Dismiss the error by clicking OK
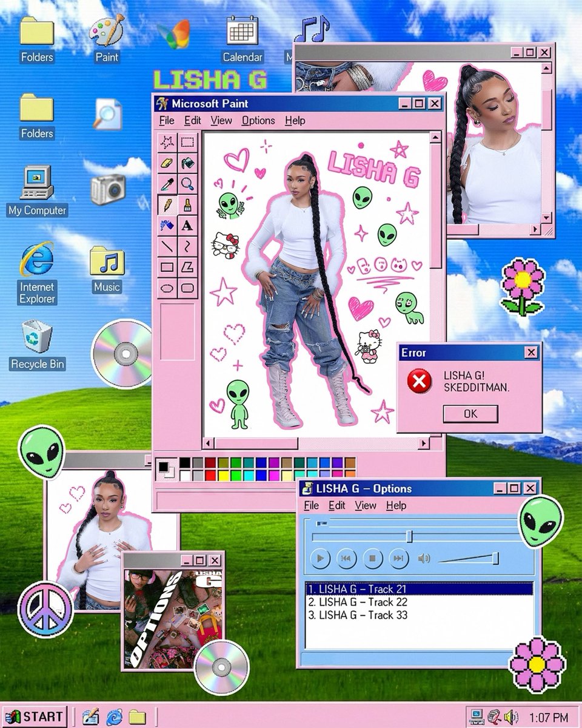Image resolution: width=582 pixels, height=728 pixels. click(x=471, y=414)
